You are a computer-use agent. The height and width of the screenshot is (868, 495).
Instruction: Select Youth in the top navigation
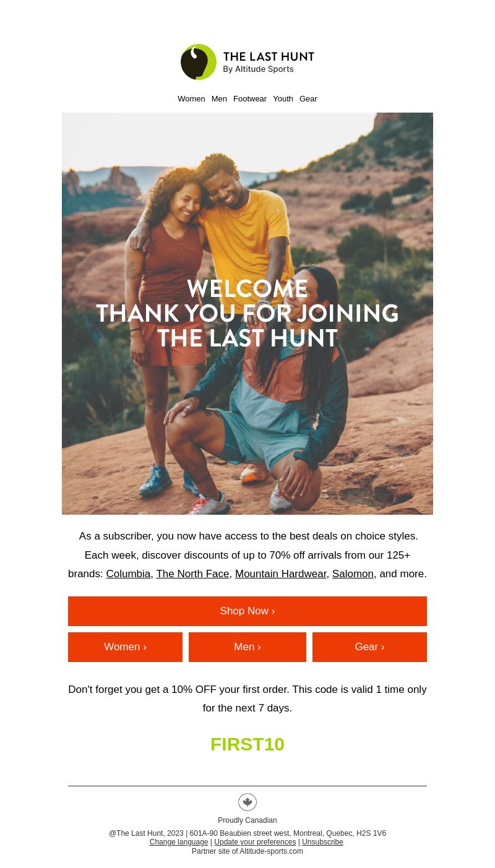click(x=283, y=99)
